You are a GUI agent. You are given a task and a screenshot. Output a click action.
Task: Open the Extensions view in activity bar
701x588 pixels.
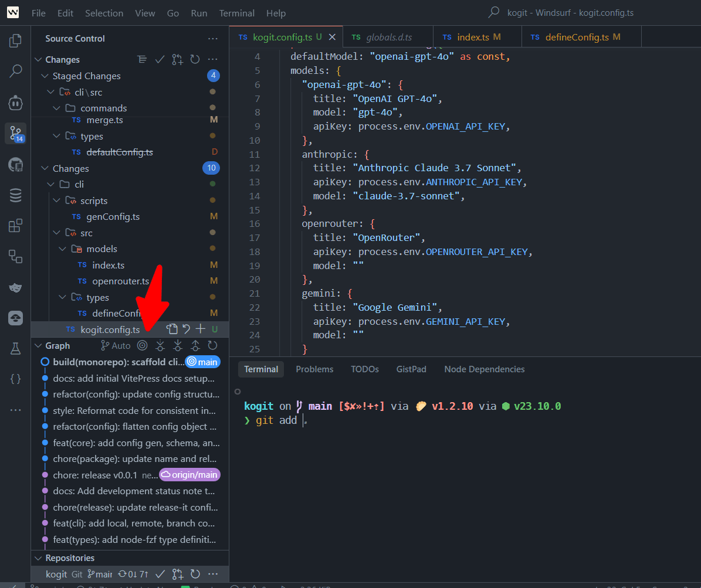pyautogui.click(x=15, y=226)
